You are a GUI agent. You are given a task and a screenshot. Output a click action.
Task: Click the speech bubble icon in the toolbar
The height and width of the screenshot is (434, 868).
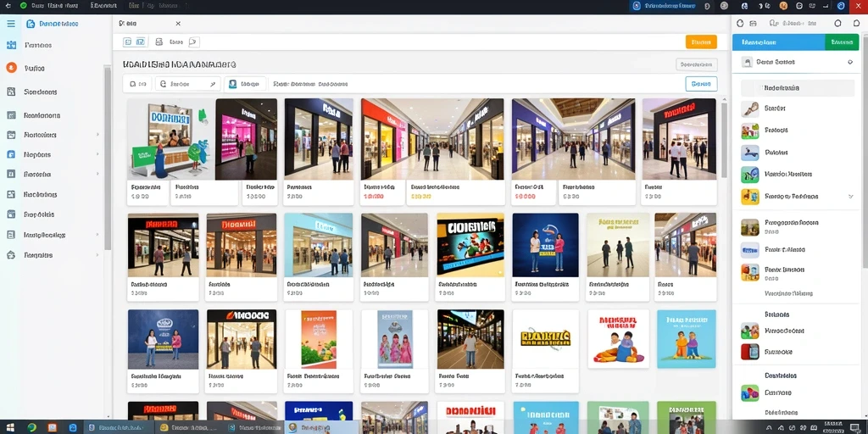194,42
